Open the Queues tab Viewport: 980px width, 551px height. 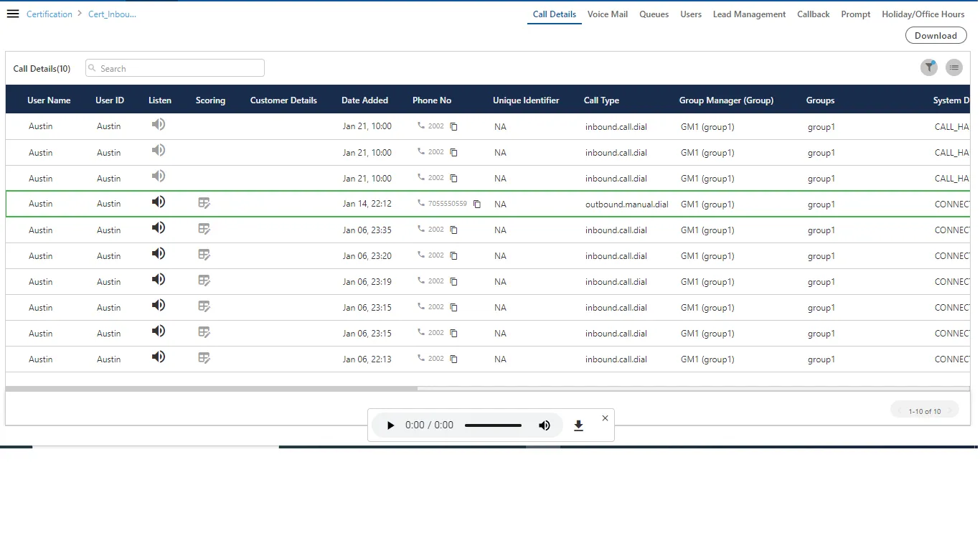point(654,14)
